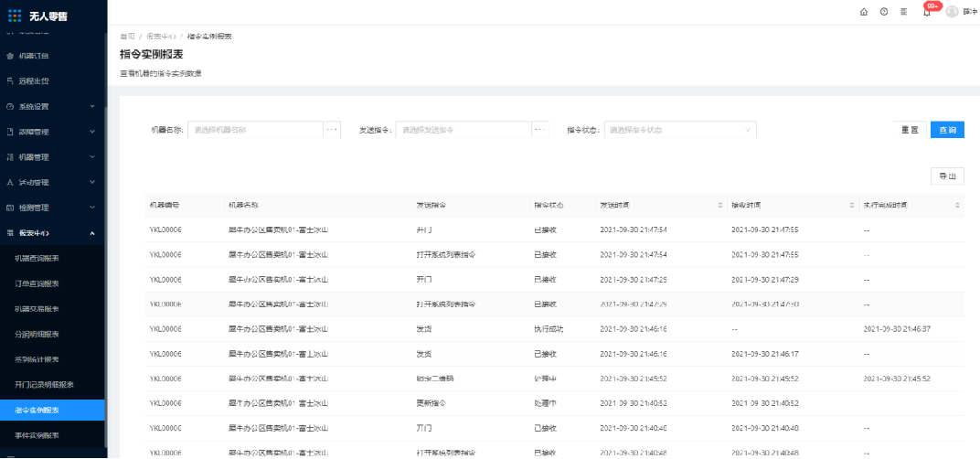Click the 检测管理 sidebar icon
Viewport: 980px width, 459px height.
click(x=9, y=208)
